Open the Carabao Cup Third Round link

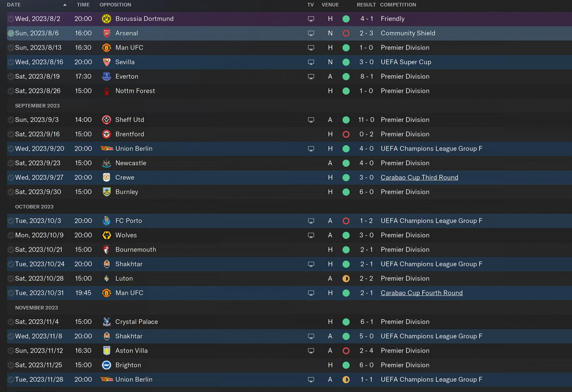point(419,177)
